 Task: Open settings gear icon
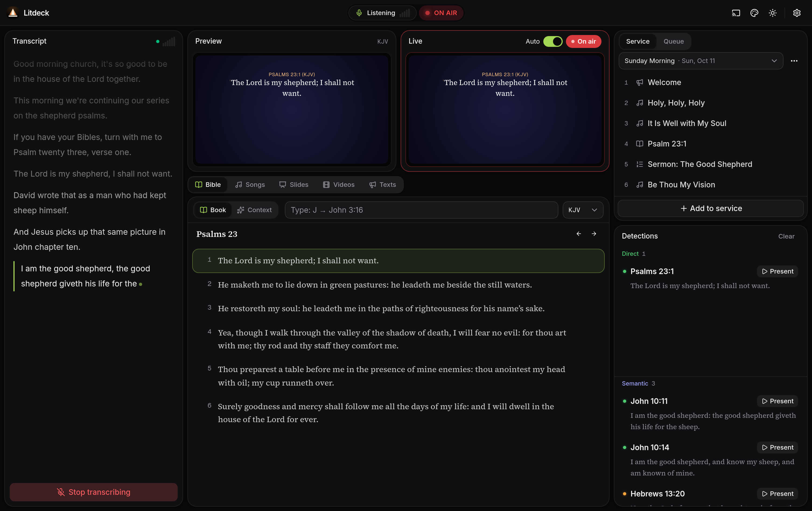tap(796, 13)
